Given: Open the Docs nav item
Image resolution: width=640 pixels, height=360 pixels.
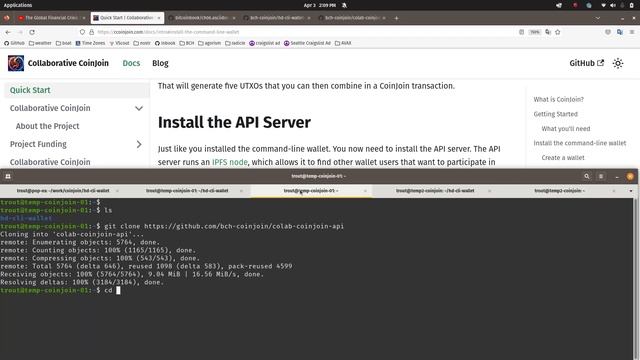Looking at the screenshot, I should tap(131, 63).
